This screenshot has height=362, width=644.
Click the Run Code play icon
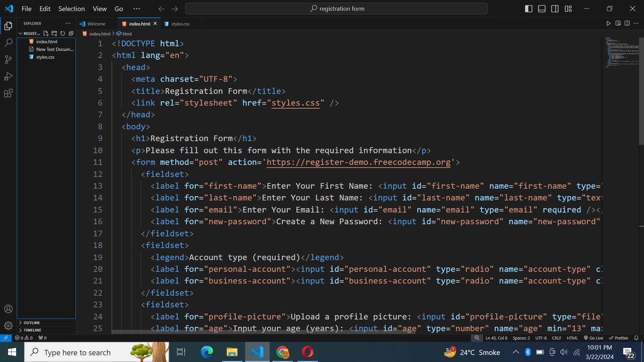click(608, 24)
